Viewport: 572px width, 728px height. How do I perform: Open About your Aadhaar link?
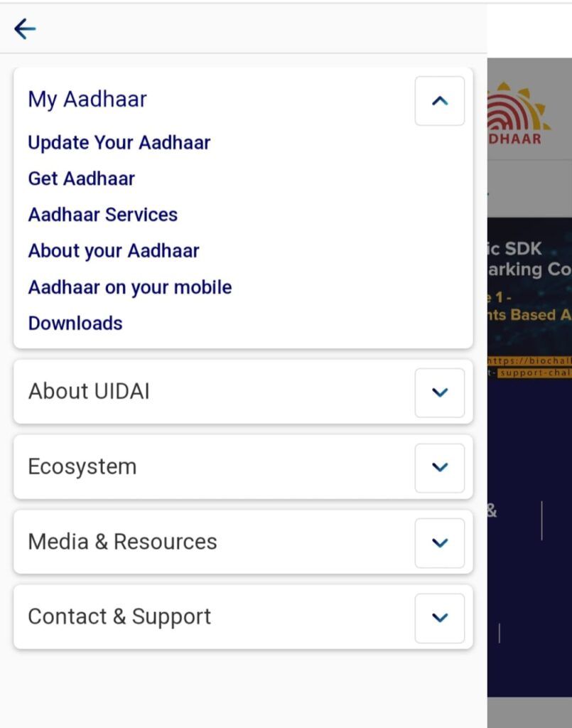[x=114, y=251]
